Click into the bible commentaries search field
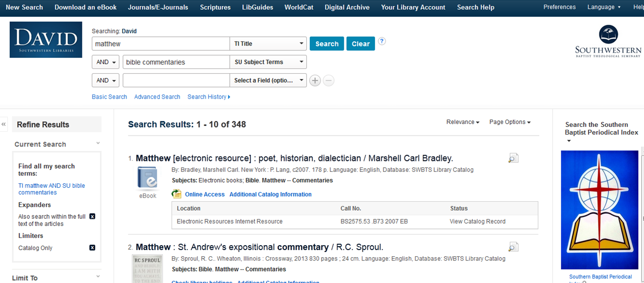 pyautogui.click(x=176, y=62)
